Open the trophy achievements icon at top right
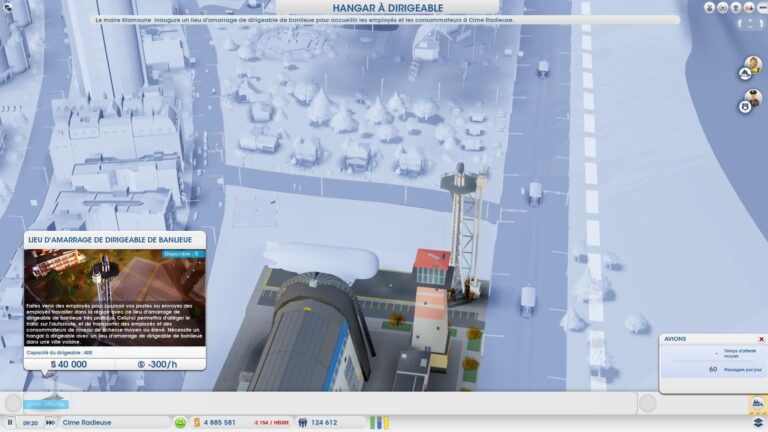 [x=736, y=8]
